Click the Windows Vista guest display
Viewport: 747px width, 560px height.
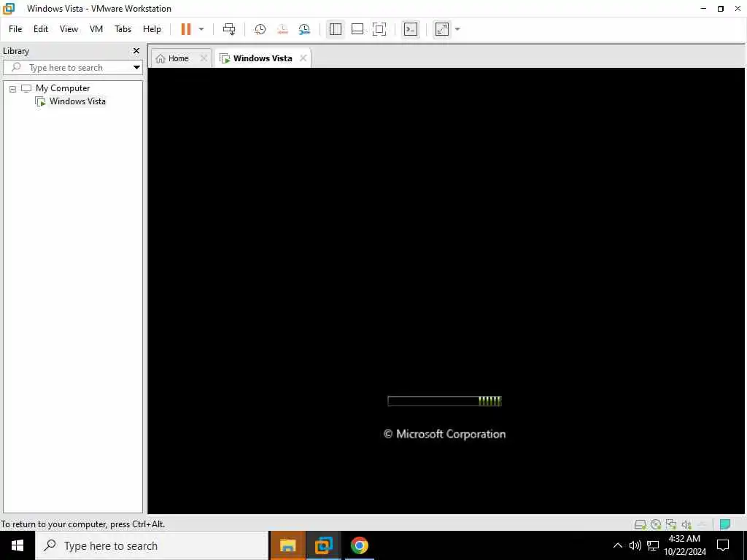(x=446, y=290)
